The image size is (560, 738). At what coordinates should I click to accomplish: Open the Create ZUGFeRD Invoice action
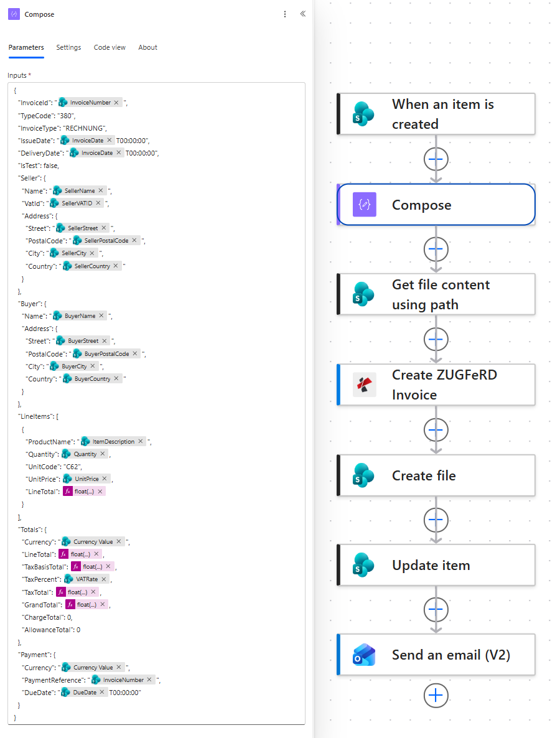[x=436, y=385]
